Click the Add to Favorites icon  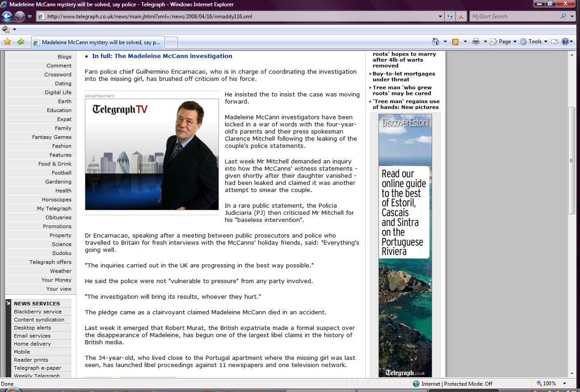(x=21, y=42)
